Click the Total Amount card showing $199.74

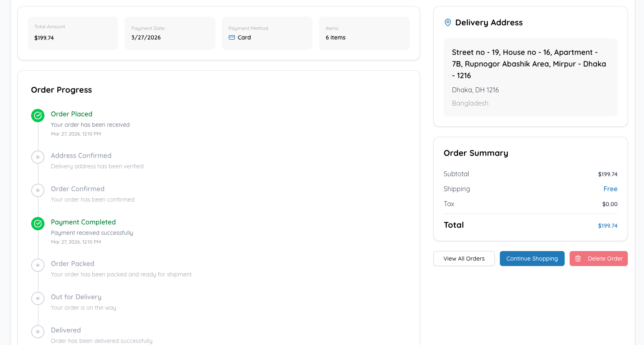click(73, 33)
